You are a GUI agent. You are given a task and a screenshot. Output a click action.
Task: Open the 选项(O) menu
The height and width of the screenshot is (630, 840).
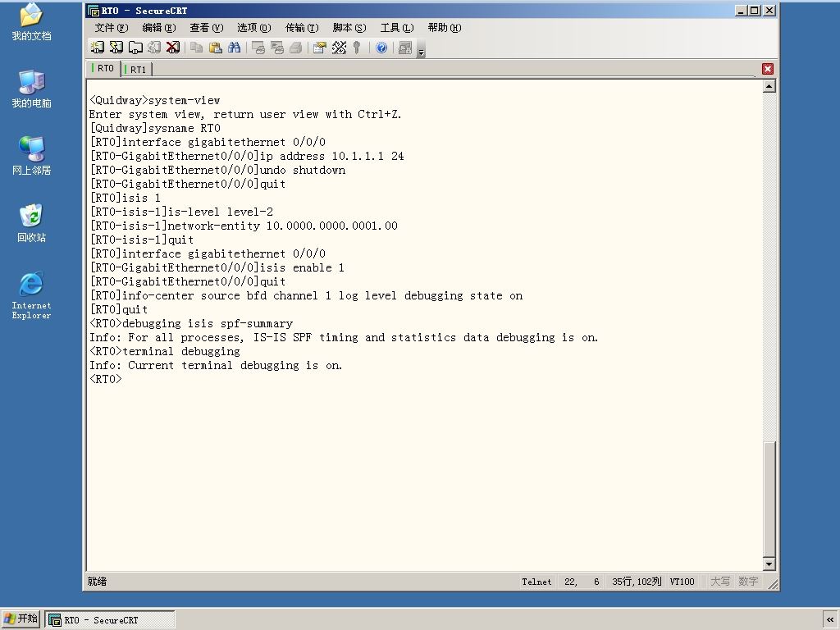click(254, 27)
